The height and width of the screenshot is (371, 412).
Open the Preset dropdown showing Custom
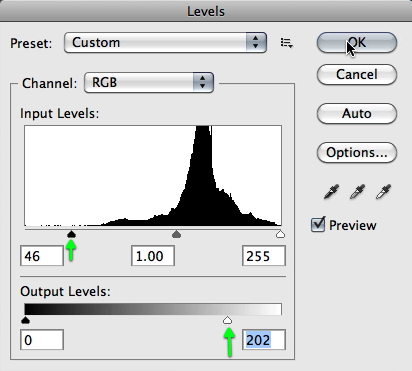pyautogui.click(x=165, y=43)
